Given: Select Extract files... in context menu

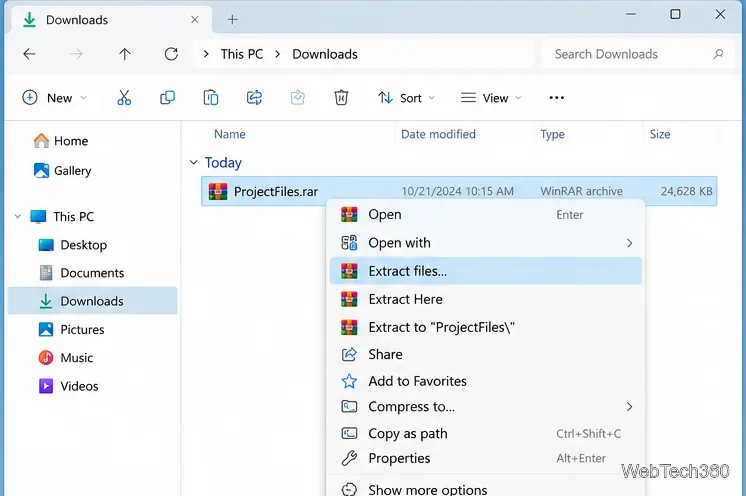Looking at the screenshot, I should click(x=486, y=271).
